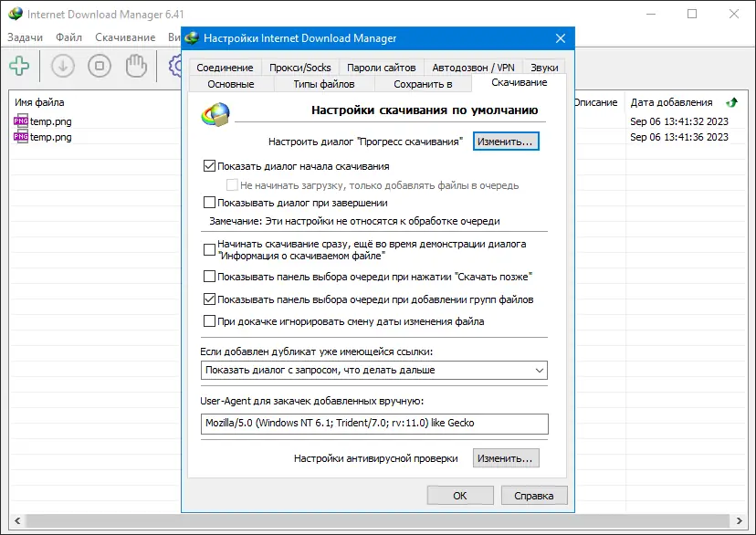
Task: Click Изменить for the download progress dialog
Action: [x=506, y=142]
